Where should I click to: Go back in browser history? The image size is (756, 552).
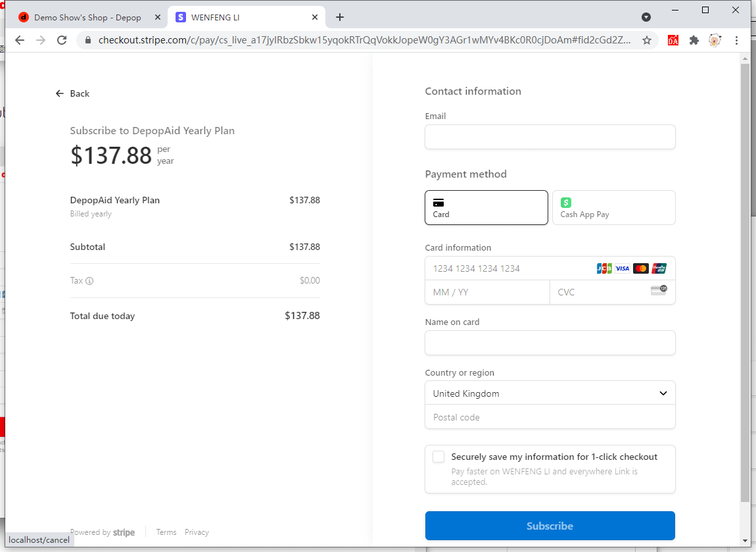click(x=19, y=40)
